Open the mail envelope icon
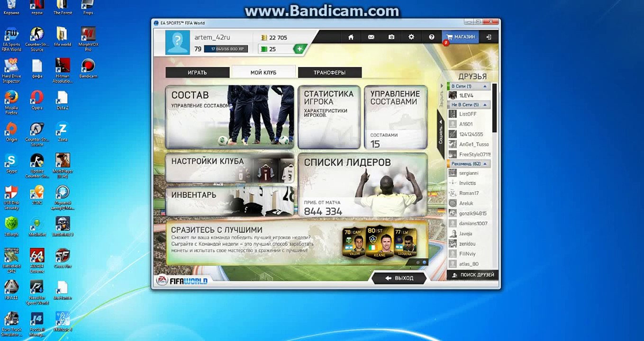Viewport: 644px width, 341px height. 371,37
